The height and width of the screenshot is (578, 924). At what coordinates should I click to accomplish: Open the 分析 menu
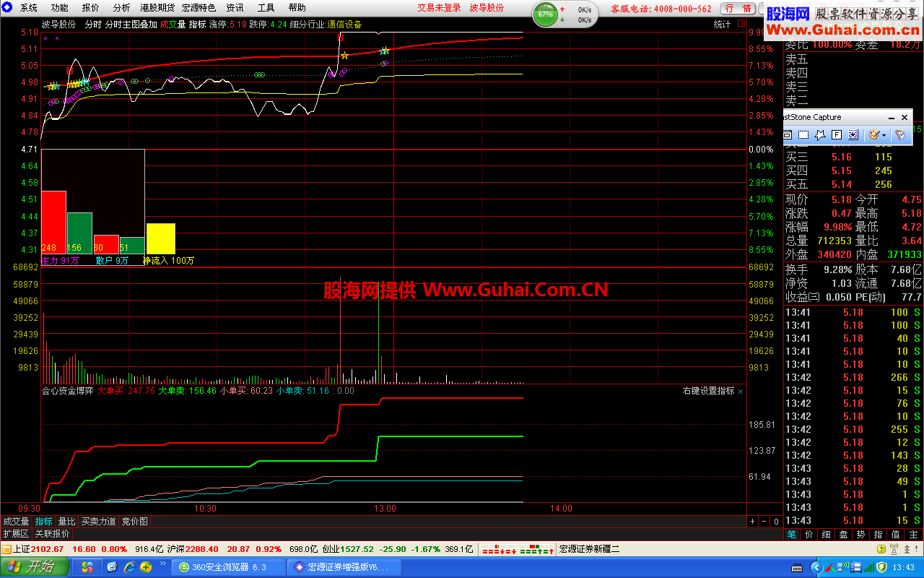pyautogui.click(x=122, y=8)
